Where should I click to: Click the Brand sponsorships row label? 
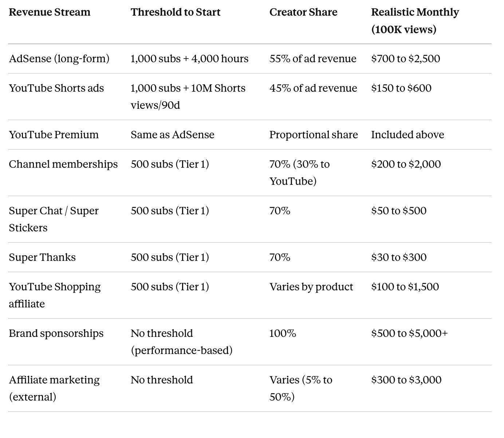[x=56, y=333]
